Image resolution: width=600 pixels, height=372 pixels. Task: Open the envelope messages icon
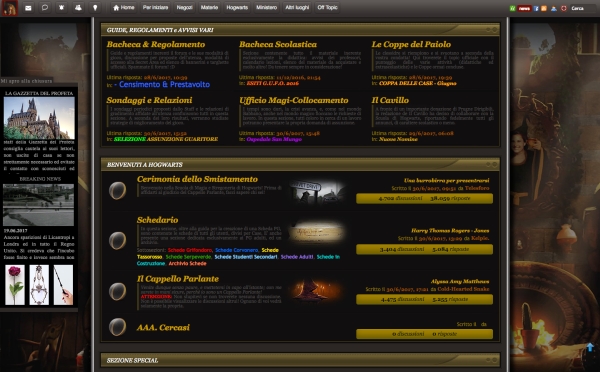click(28, 8)
